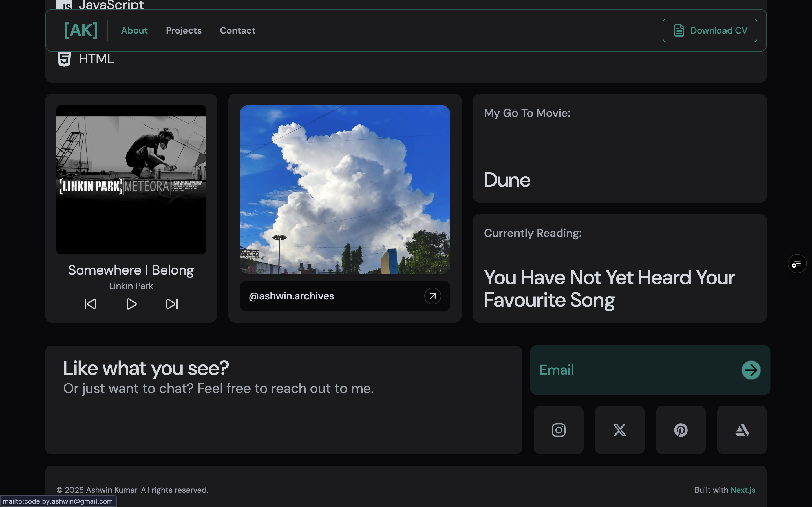
Task: Open the X (Twitter) social icon
Action: (x=619, y=430)
